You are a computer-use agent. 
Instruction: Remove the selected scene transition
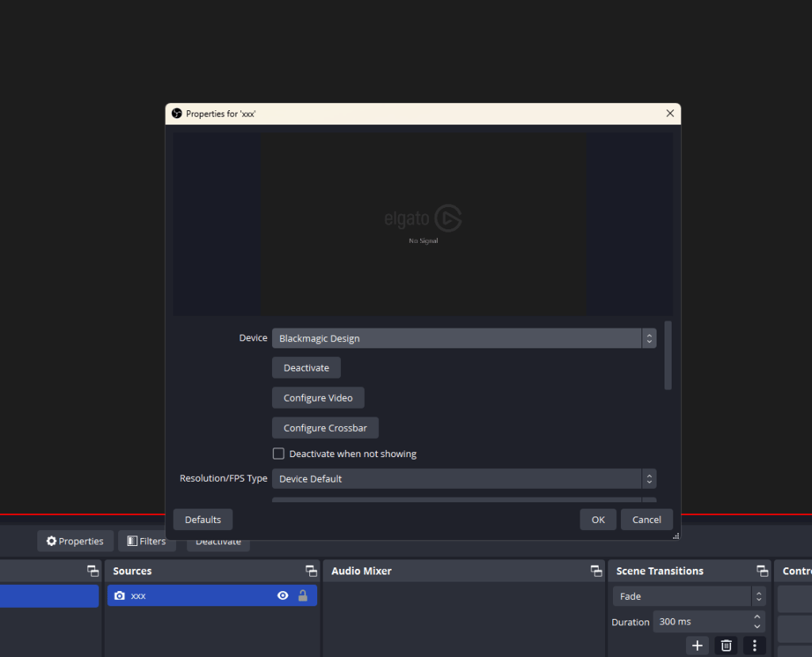click(726, 646)
